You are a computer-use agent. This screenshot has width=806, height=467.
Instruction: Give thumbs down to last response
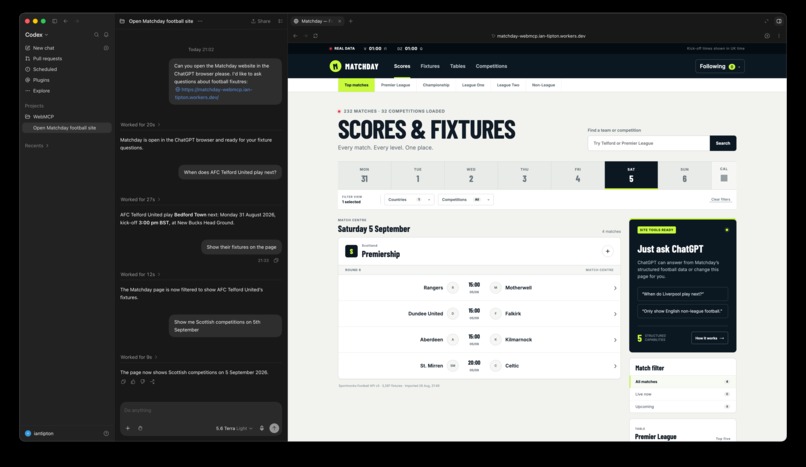[x=142, y=382]
